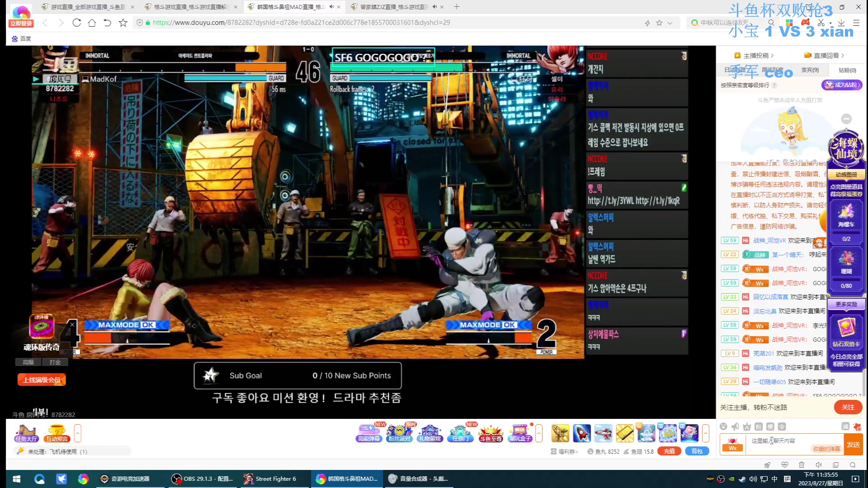Switch to the 格斗游戏直播 browser tab

click(190, 7)
